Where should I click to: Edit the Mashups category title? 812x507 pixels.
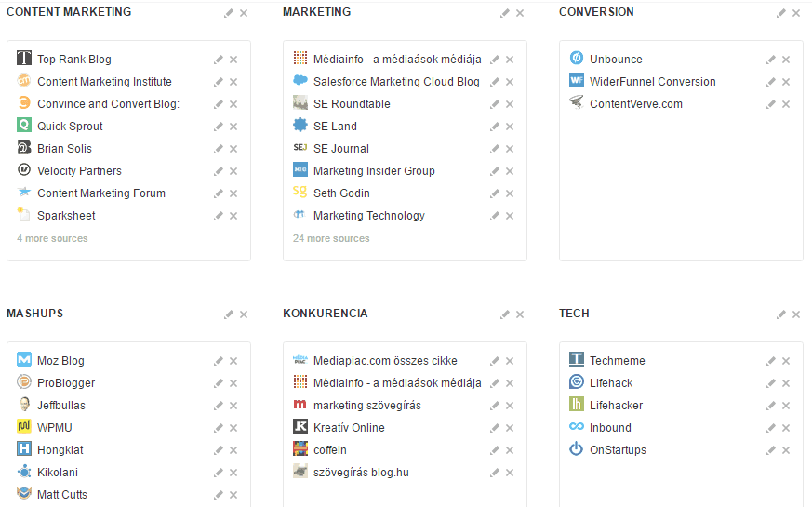click(x=229, y=314)
